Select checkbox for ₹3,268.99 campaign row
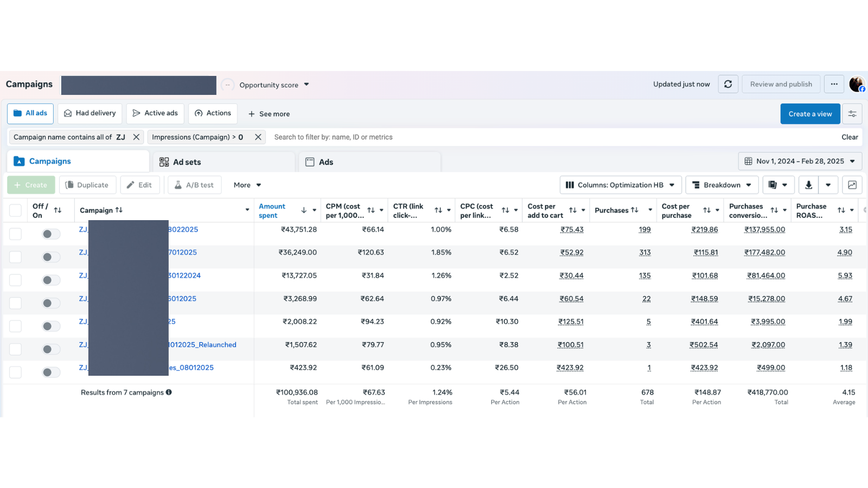 coord(15,303)
